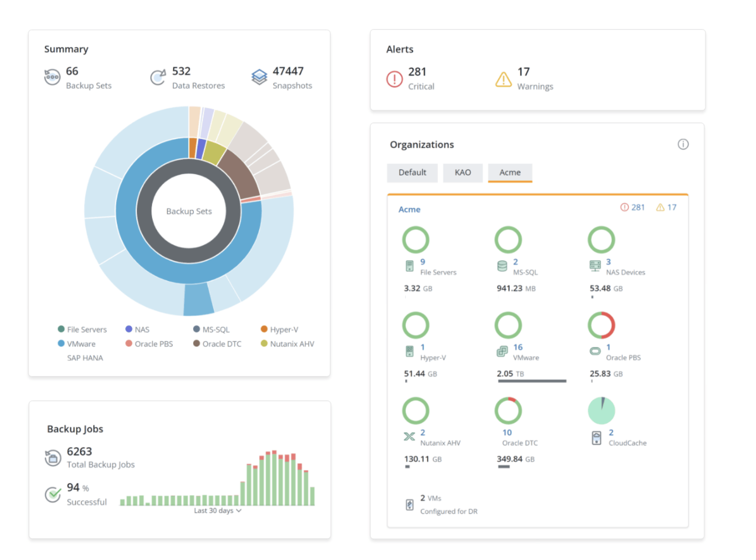Toggle Oracle DTC legend item
756x560 pixels.
(x=217, y=344)
